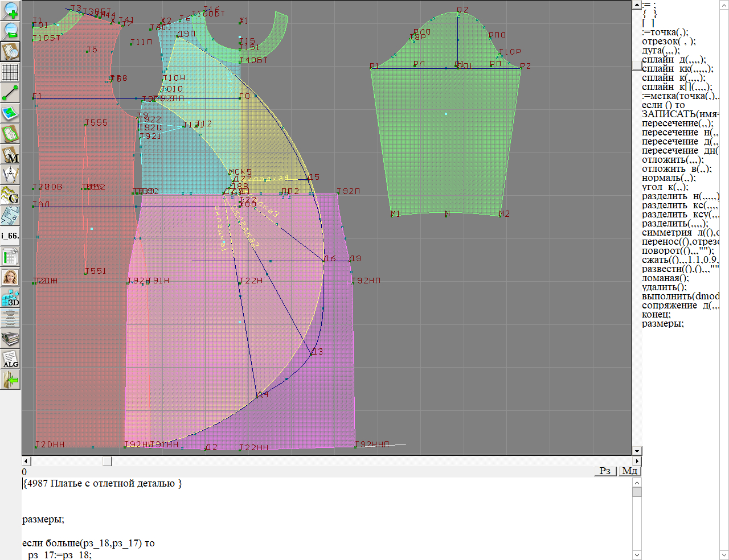Open the woman's portrait mannequin icon
Image resolution: width=729 pixels, height=560 pixels.
pos(10,278)
